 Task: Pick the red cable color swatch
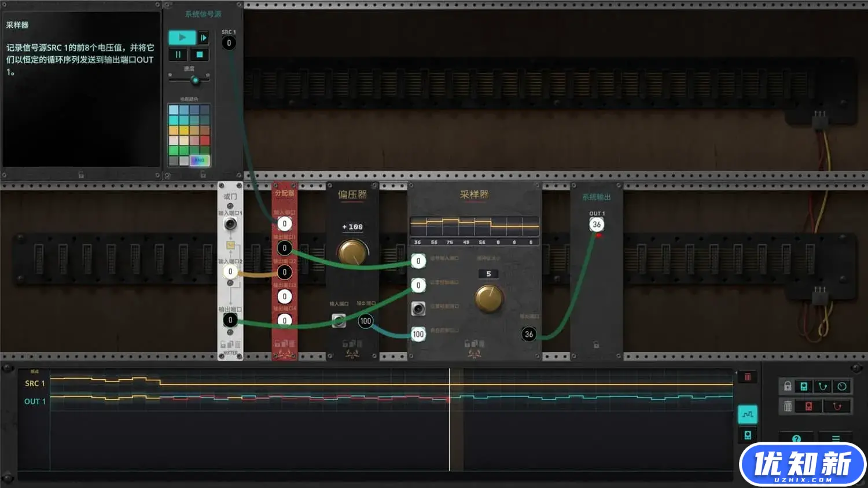[x=204, y=141]
